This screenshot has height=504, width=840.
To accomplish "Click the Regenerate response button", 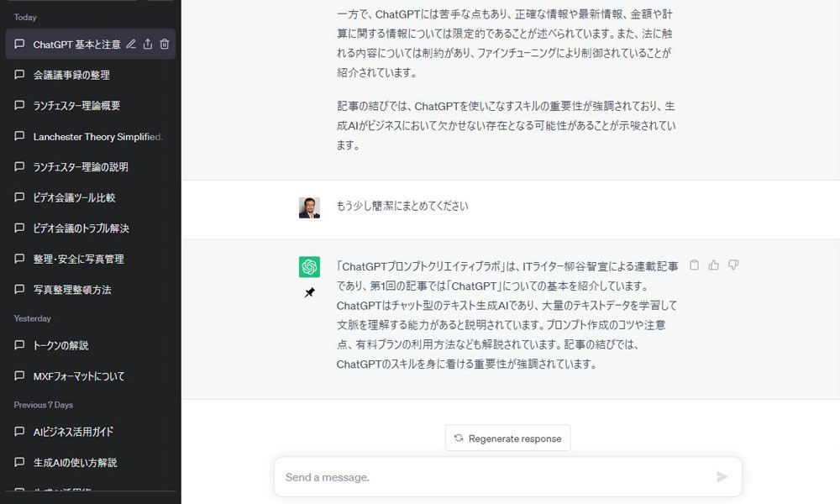I will click(508, 438).
